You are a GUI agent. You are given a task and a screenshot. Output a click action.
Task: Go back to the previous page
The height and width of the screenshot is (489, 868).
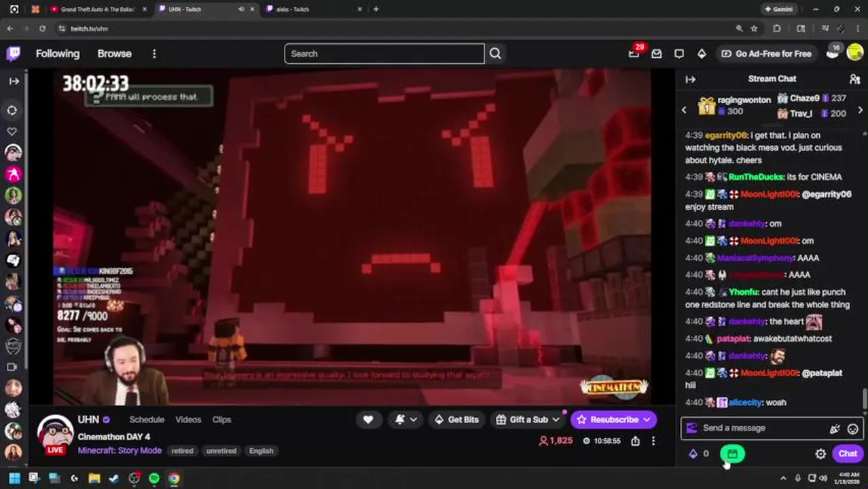pos(10,29)
